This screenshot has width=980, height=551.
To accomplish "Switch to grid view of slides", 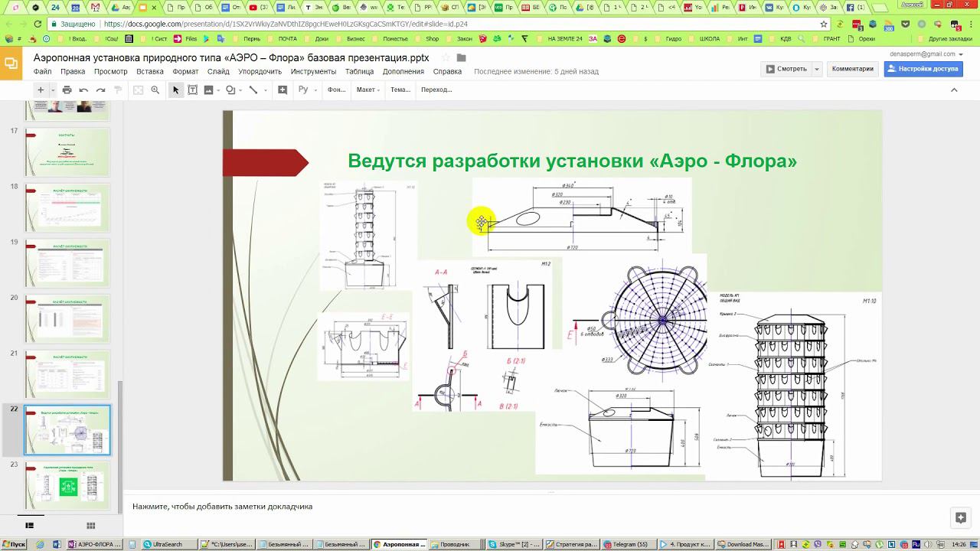I will (90, 526).
